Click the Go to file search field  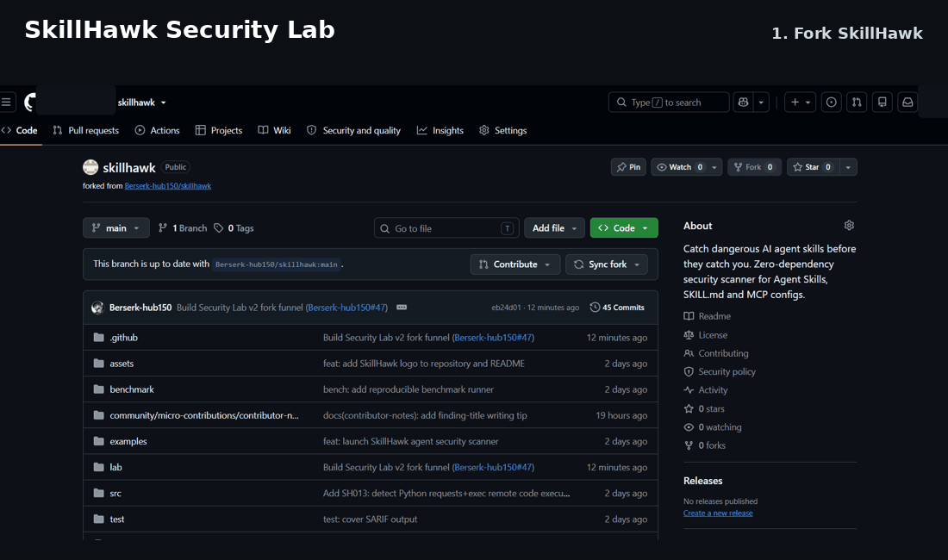(x=446, y=227)
